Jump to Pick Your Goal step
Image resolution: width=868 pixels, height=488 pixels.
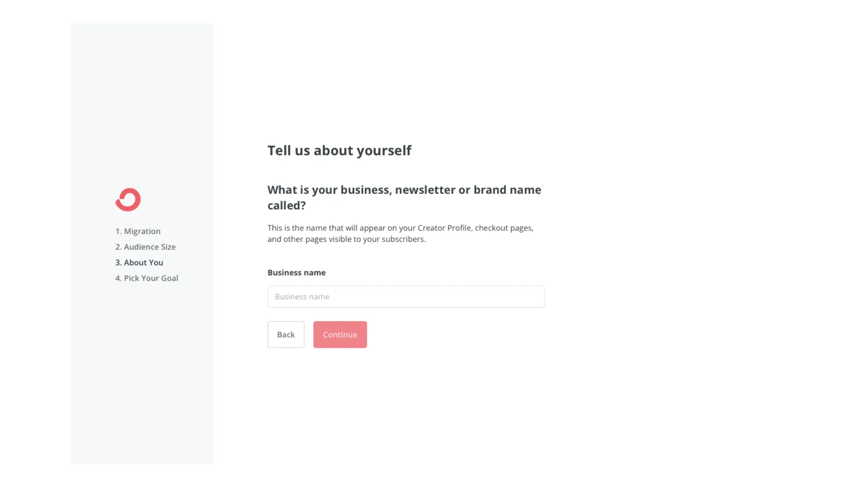146,278
